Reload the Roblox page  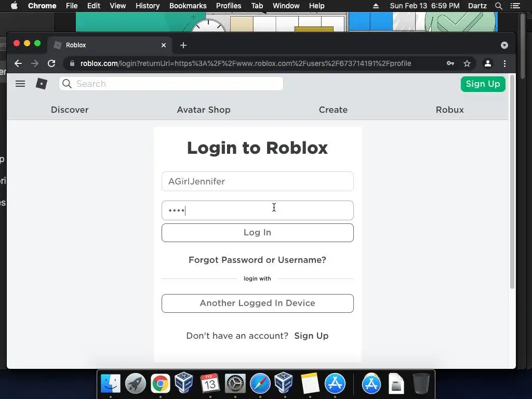coord(51,63)
